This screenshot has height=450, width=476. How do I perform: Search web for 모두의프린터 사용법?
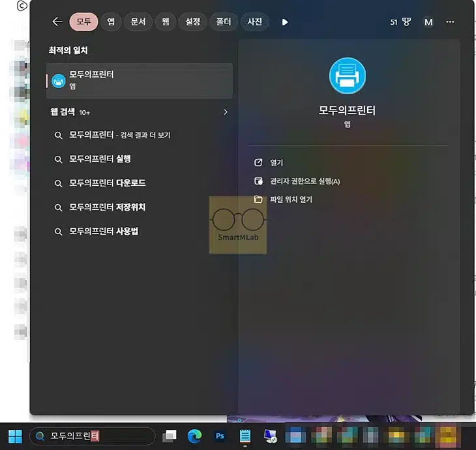[x=104, y=231]
